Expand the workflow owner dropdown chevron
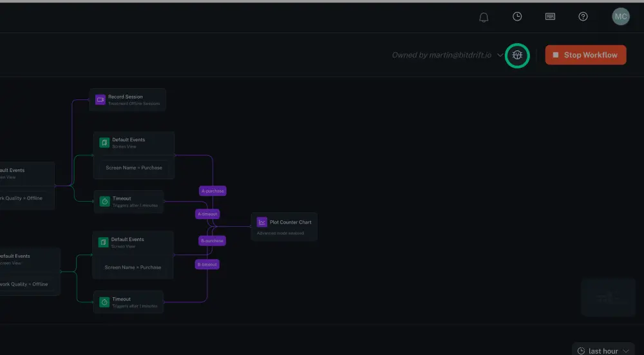 point(500,55)
